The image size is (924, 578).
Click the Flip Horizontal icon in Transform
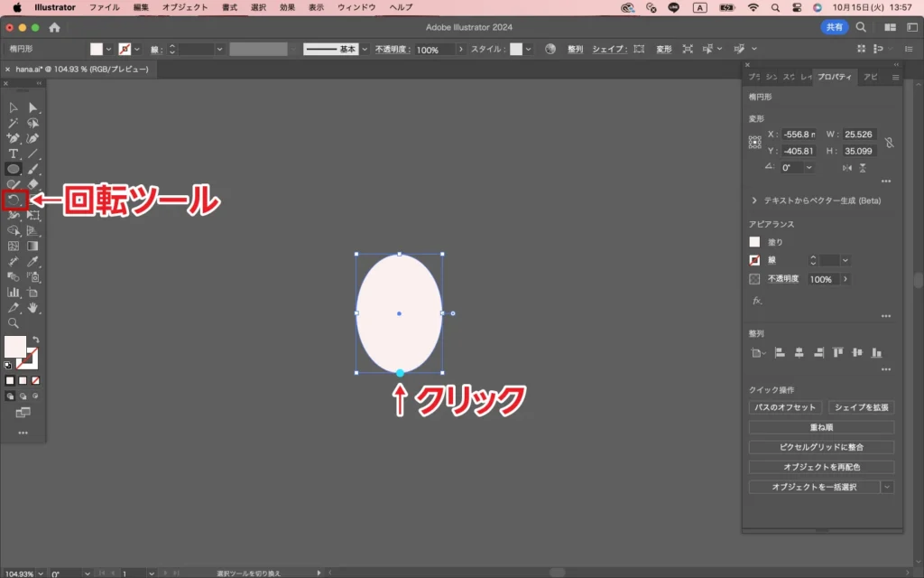(846, 168)
